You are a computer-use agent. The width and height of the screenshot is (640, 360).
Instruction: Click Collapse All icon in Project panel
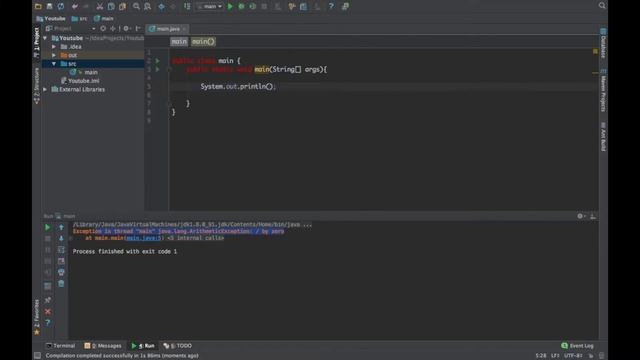113,29
